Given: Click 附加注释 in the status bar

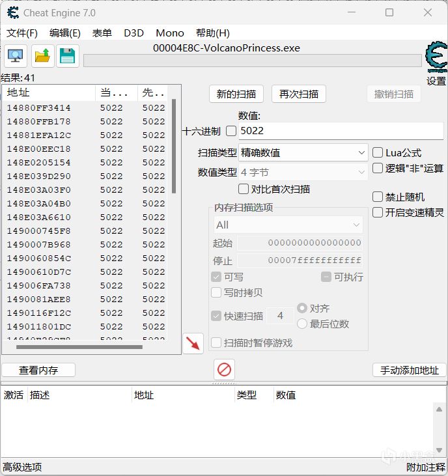Looking at the screenshot, I should tap(426, 467).
